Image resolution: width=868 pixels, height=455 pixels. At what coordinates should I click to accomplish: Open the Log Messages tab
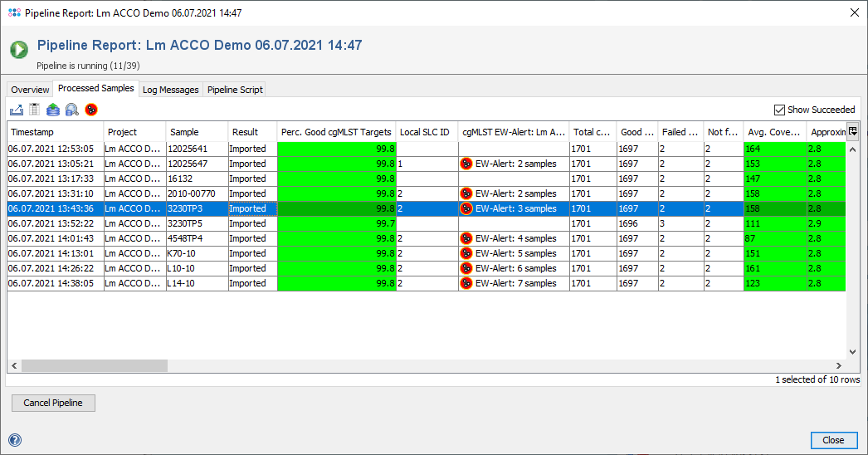point(170,90)
